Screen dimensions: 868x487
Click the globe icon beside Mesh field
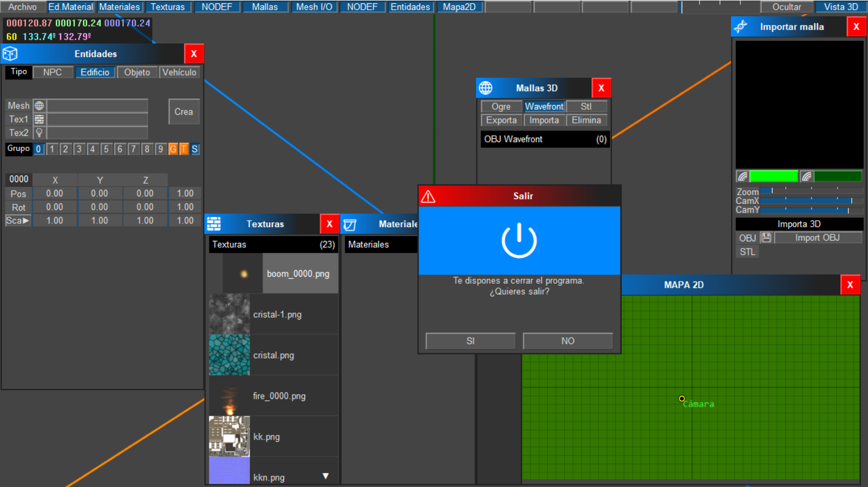39,105
